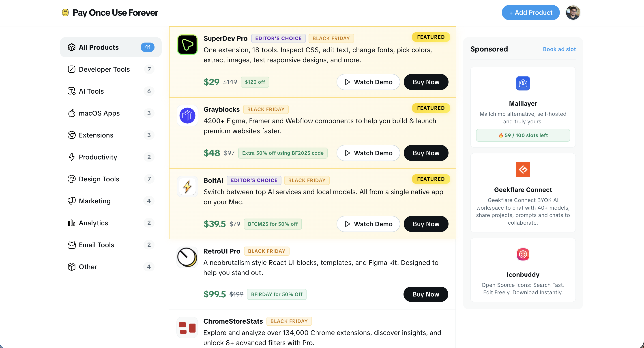Open the user profile avatar
The width and height of the screenshot is (644, 348).
[x=573, y=12]
